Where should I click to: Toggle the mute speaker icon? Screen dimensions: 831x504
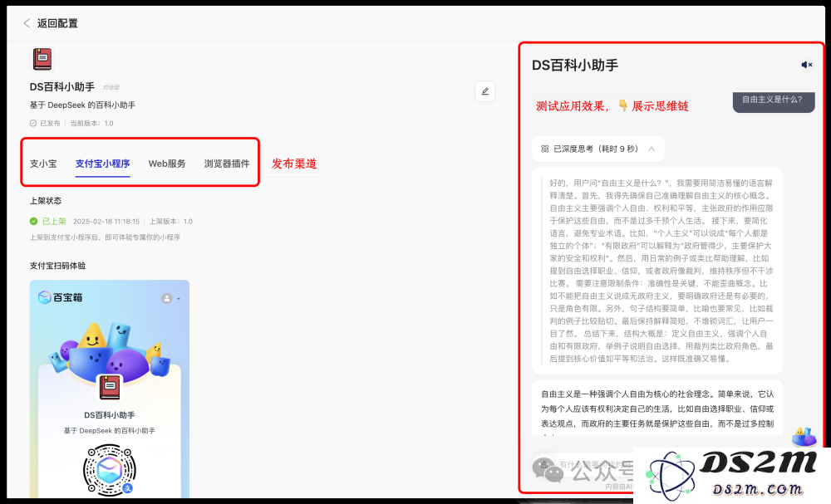[807, 65]
